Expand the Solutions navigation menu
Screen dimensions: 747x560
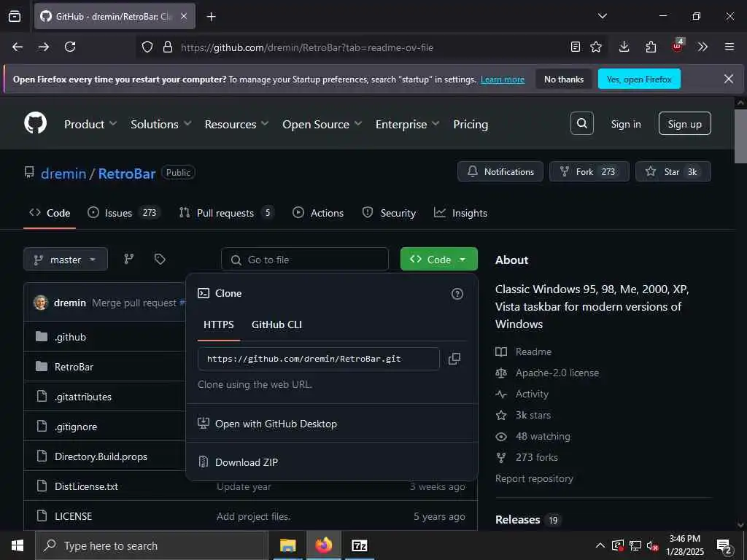click(x=161, y=124)
